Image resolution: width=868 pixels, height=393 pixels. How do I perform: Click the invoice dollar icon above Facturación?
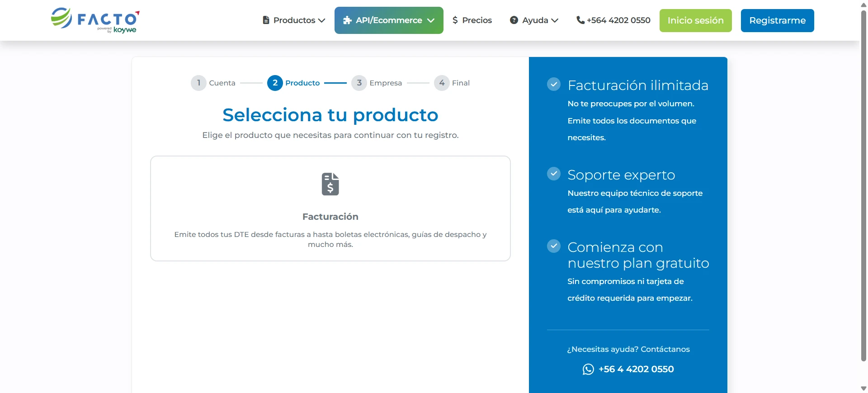330,184
